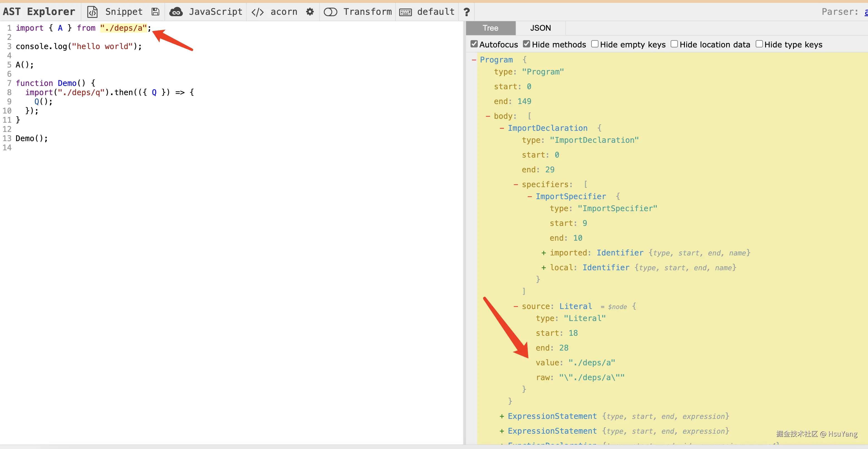Collapse the ImportDeclaration node
868x449 pixels.
(x=502, y=129)
